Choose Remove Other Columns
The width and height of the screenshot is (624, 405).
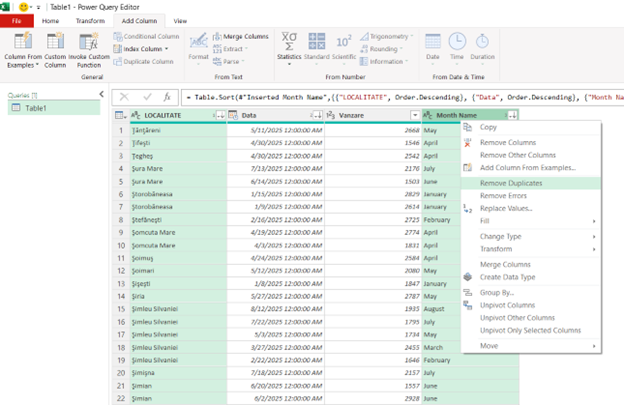tap(531, 155)
